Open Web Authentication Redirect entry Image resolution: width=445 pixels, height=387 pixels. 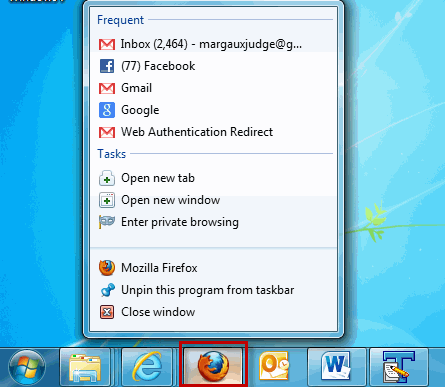pyautogui.click(x=213, y=132)
